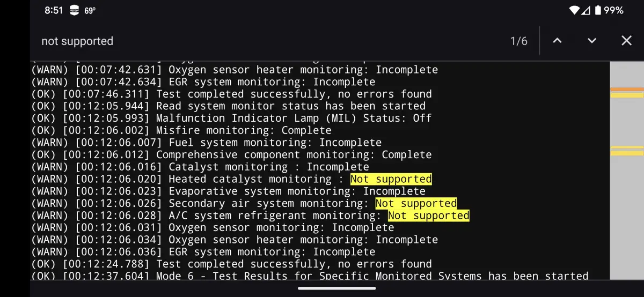
Task: Tap the Wi-Fi signal status icon
Action: tap(574, 10)
